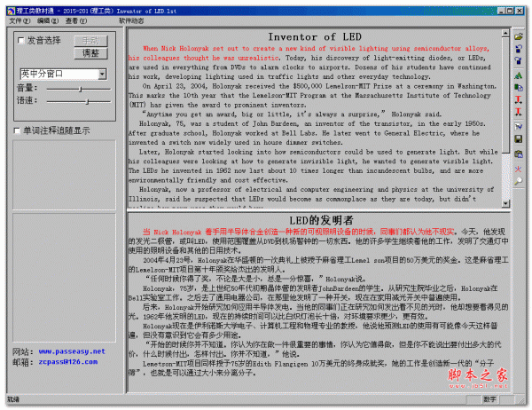This screenshot has height=410, width=532.
Task: Click the 调整 button
Action: [x=90, y=53]
